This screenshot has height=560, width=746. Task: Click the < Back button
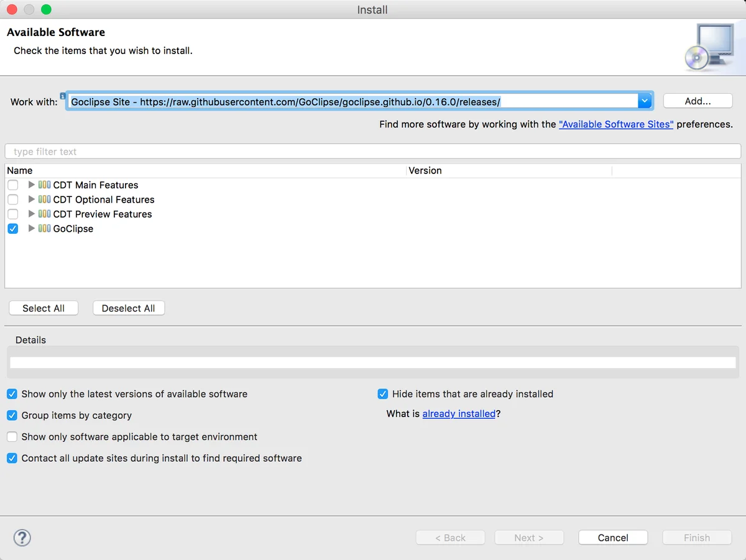(450, 538)
